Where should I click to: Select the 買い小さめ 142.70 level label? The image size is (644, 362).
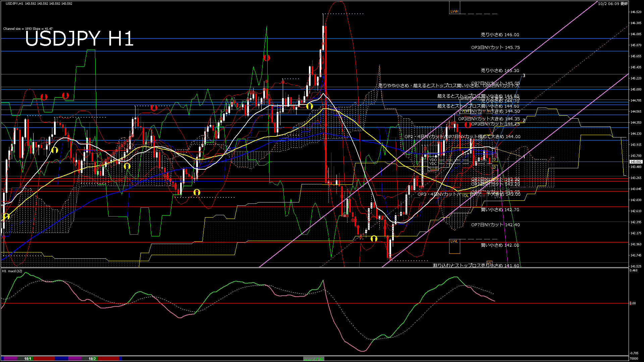[500, 210]
